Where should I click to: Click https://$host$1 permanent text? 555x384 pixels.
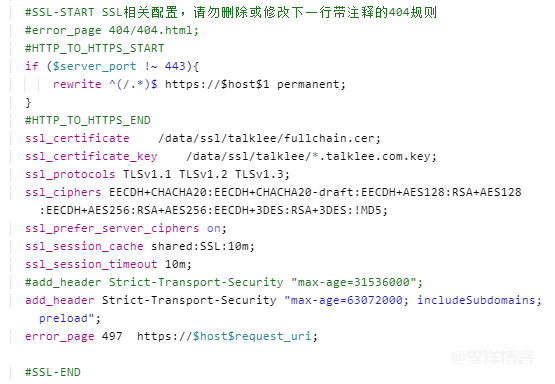tap(255, 84)
